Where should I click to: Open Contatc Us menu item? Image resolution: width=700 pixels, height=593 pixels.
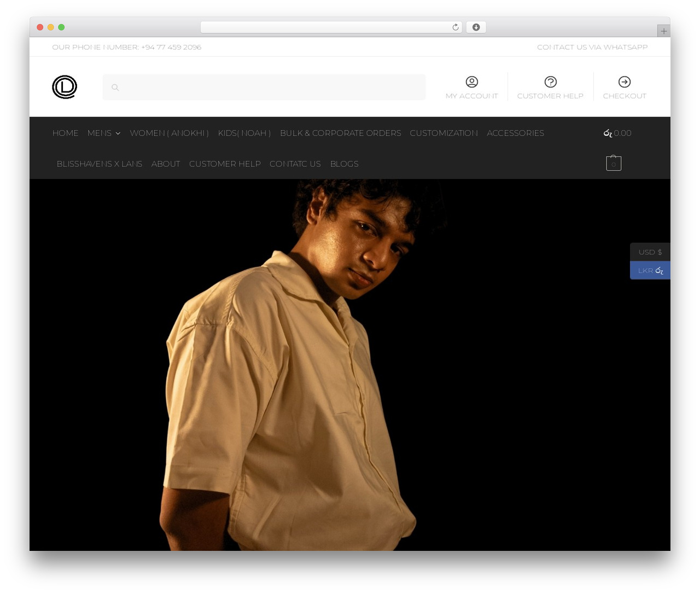coord(295,164)
